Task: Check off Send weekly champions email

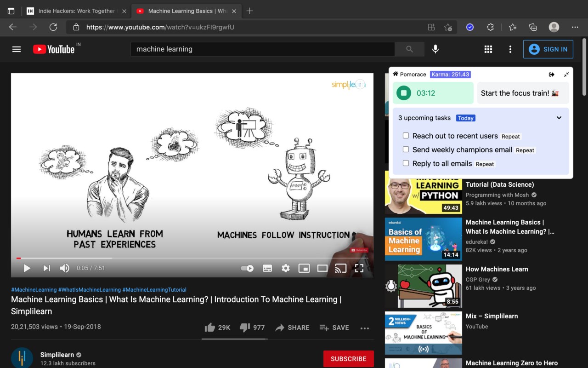Action: [406, 149]
